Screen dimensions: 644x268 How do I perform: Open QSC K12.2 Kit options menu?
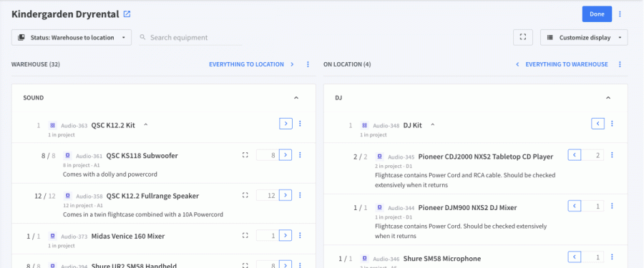pyautogui.click(x=300, y=124)
